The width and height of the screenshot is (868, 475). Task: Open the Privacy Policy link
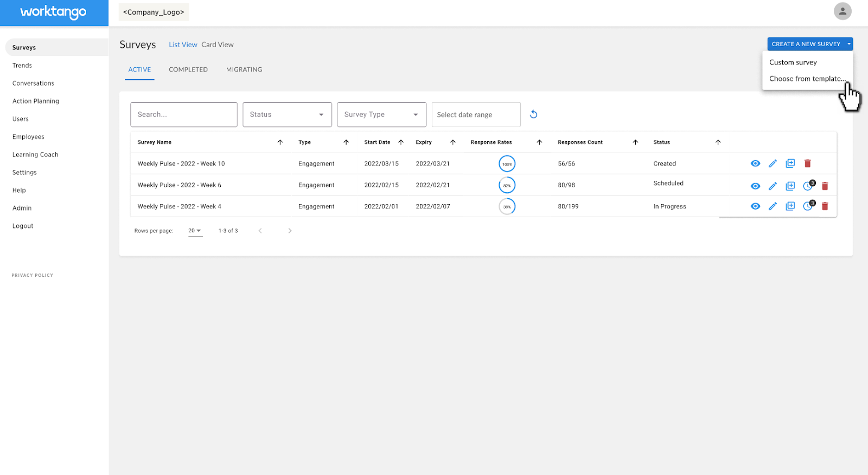pos(33,275)
